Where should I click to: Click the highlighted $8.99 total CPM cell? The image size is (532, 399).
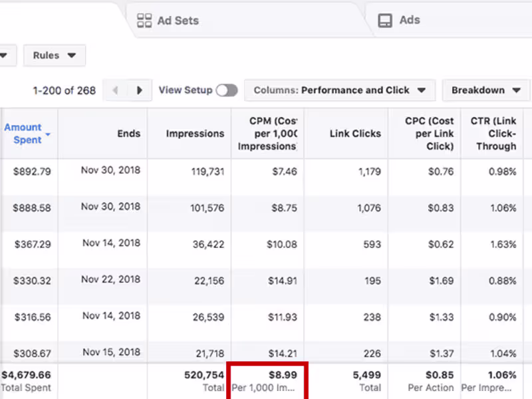pos(267,381)
